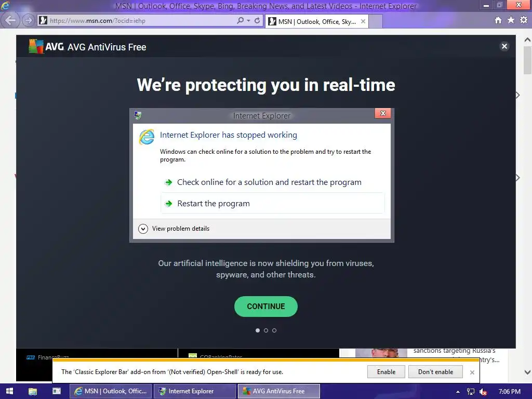Click the search magnifier in address bar

240,20
